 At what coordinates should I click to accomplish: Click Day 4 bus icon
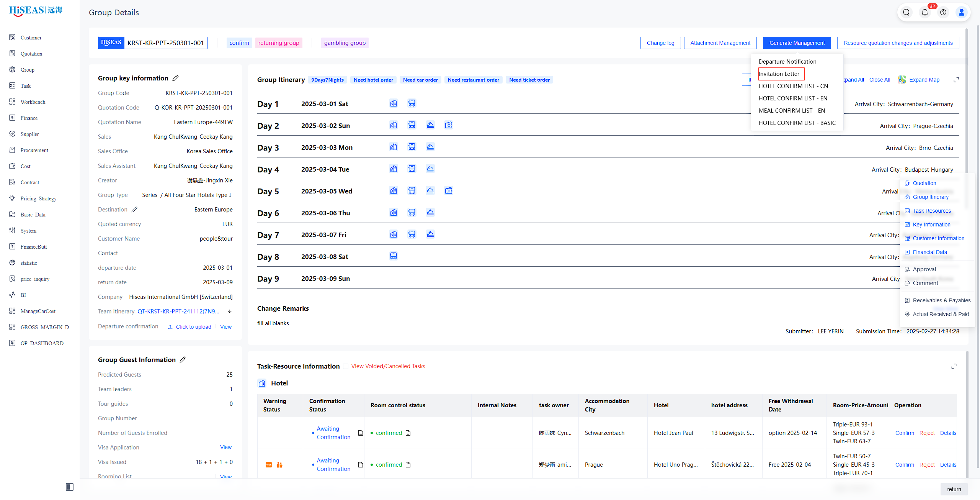[412, 169]
